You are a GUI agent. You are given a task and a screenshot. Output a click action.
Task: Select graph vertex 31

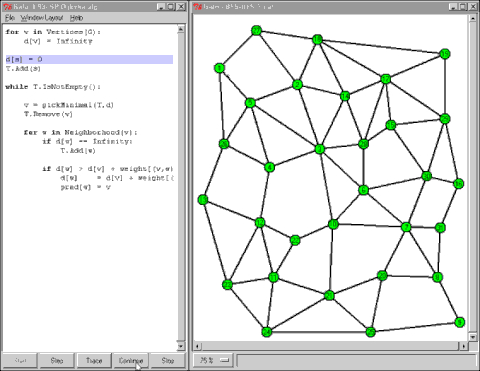tap(440, 228)
